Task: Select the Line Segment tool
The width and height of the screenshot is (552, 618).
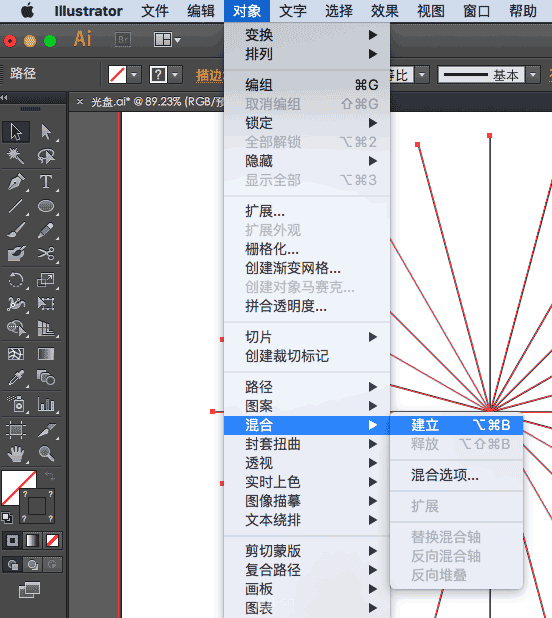Action: [x=16, y=206]
